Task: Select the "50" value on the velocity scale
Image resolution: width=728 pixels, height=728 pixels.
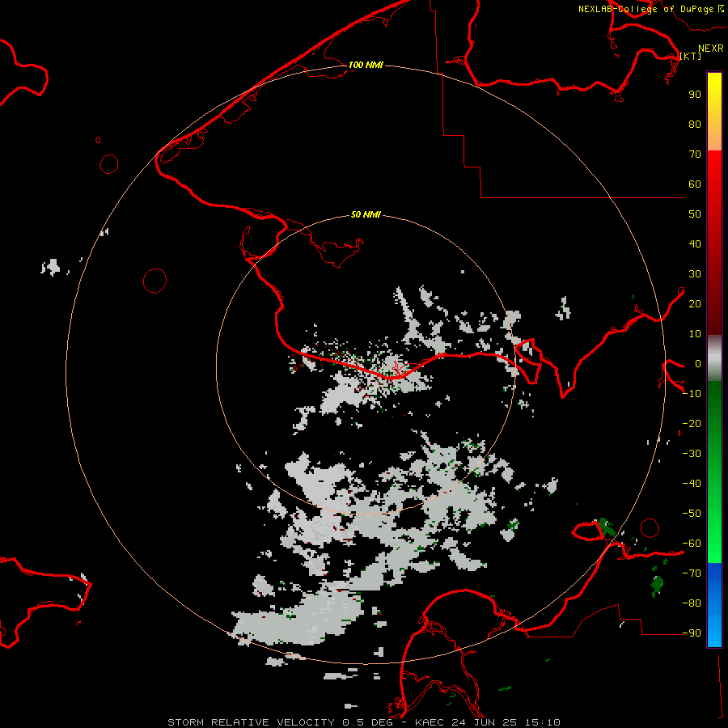Action: [x=695, y=214]
